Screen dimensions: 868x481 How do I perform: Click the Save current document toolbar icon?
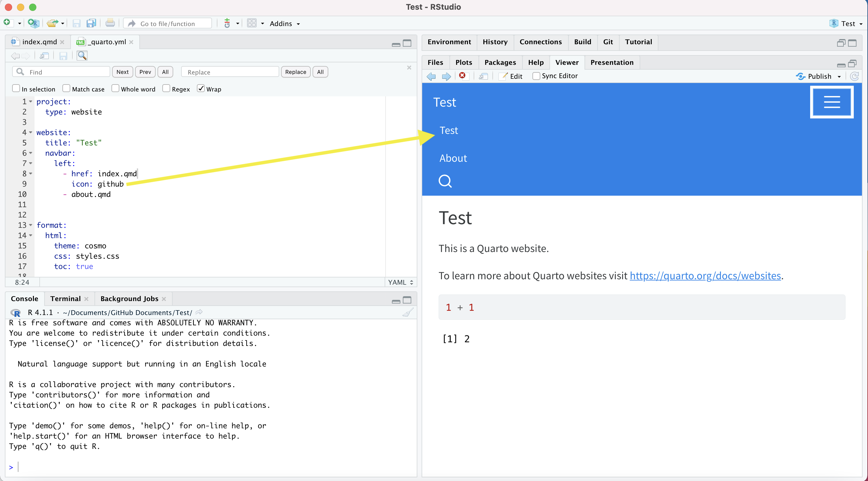[x=77, y=23]
